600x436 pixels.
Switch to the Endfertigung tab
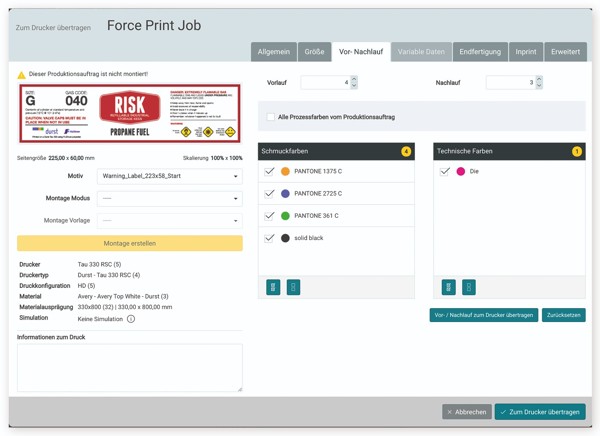[x=480, y=51]
